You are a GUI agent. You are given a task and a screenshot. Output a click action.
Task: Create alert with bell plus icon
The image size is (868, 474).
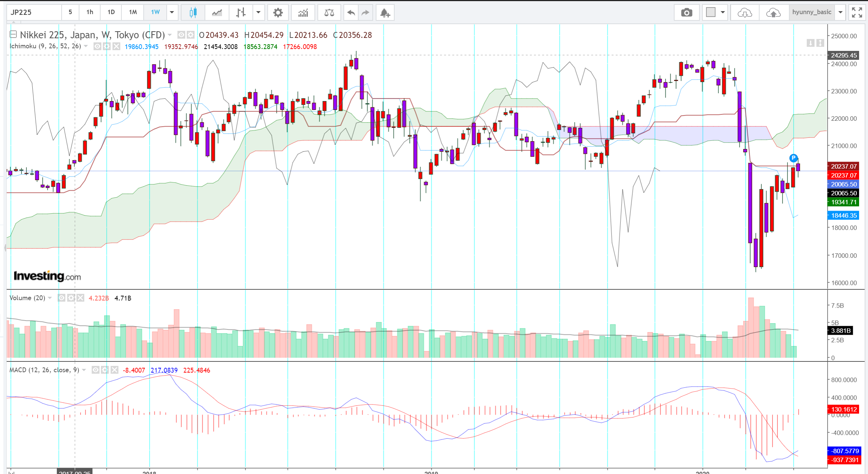pos(385,13)
